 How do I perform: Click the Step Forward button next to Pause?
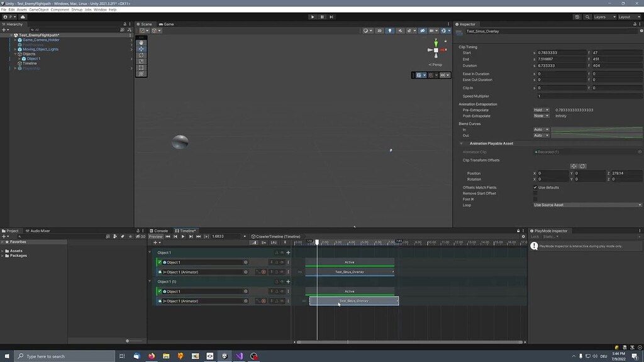click(331, 17)
